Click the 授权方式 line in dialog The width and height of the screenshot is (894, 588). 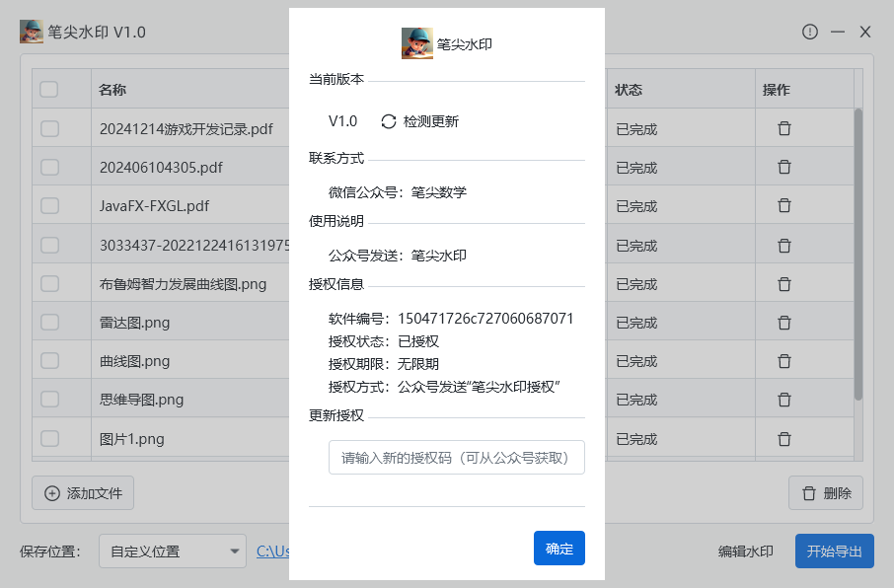point(444,387)
